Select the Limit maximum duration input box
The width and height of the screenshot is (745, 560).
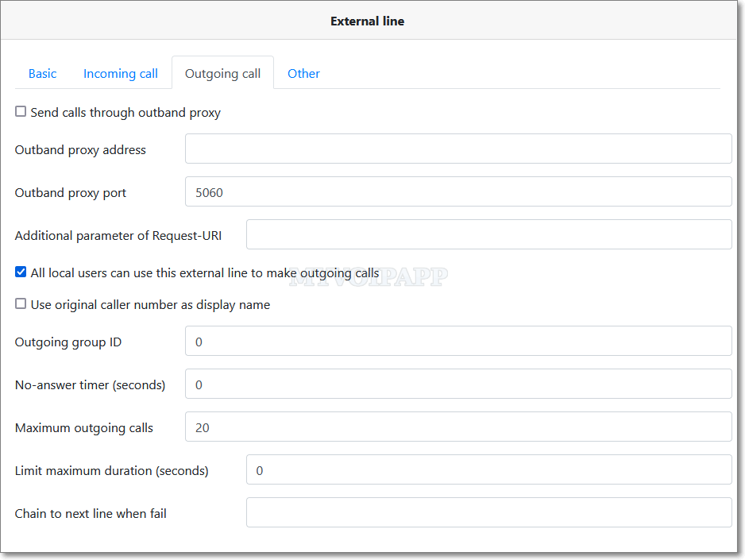[488, 469]
